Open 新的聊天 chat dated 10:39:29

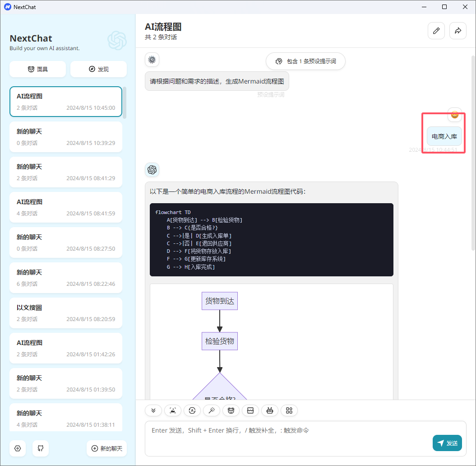66,137
